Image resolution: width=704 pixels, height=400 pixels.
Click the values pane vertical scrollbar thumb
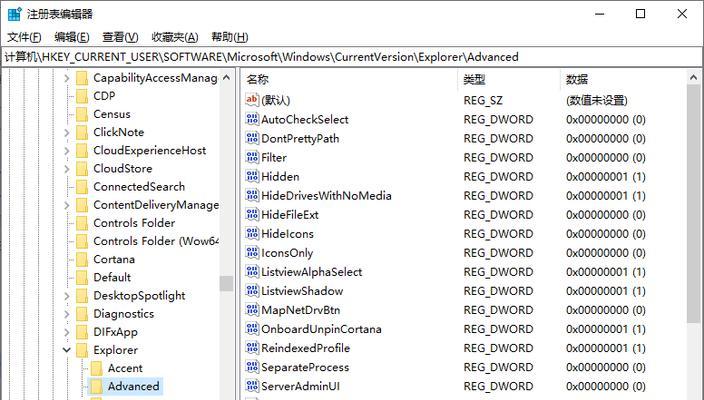click(x=694, y=203)
